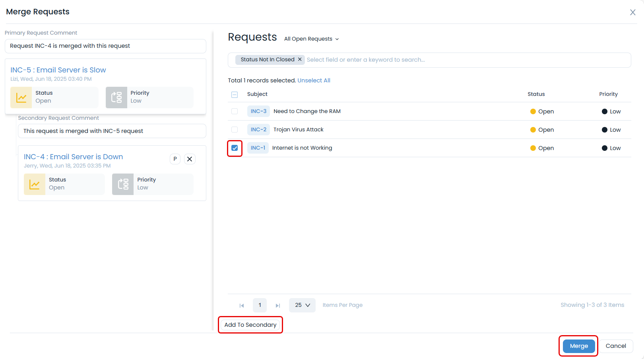Toggle the select-all checkbox in Subject header

235,94
